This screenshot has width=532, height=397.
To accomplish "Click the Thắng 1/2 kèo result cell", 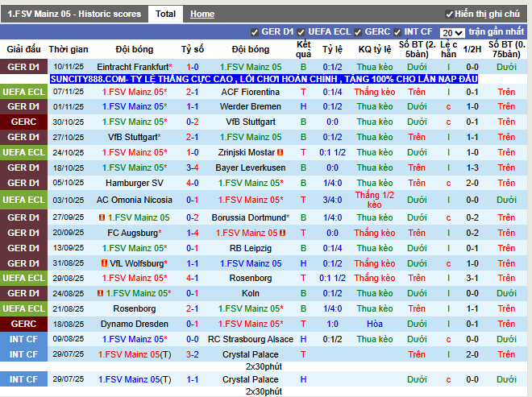I will click(375, 200).
